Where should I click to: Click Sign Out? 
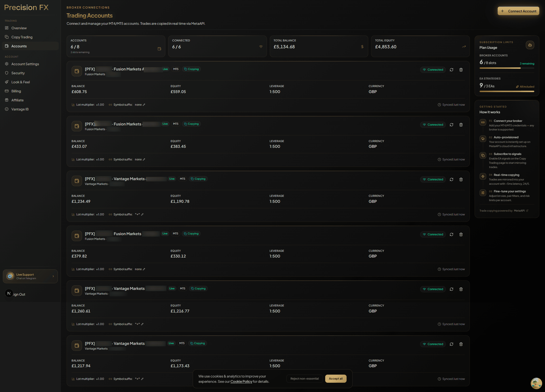[x=19, y=294]
